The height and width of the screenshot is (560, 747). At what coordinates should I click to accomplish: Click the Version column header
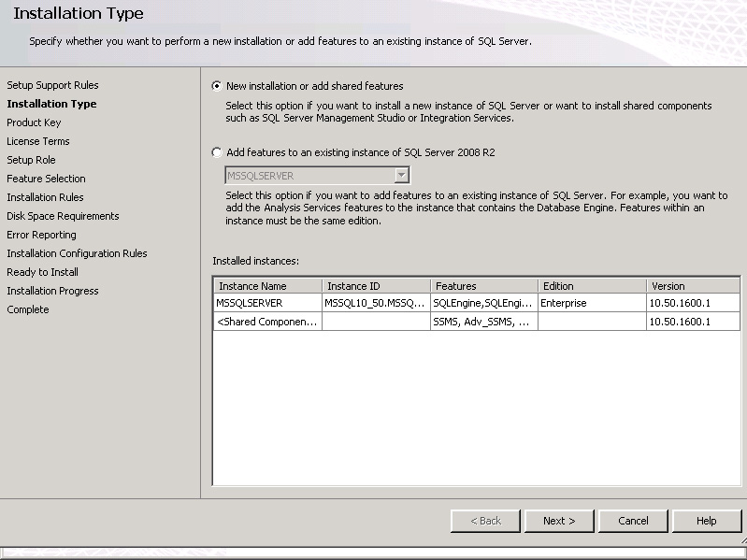pyautogui.click(x=693, y=286)
